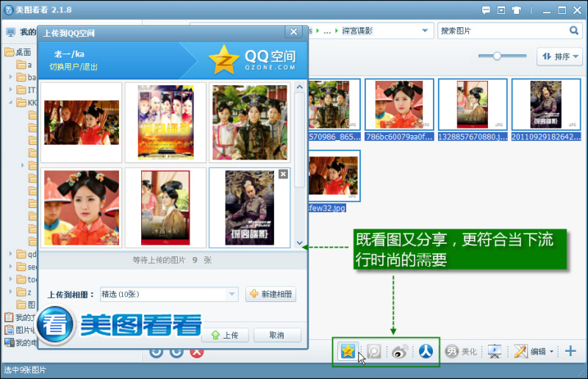Close the 上传到QQ空间 dialog

point(293,32)
